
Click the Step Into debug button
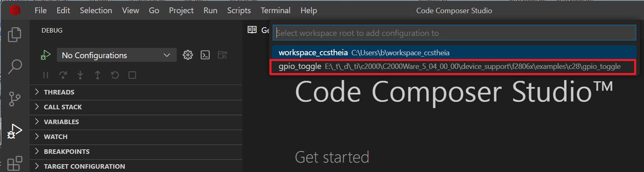coord(80,75)
